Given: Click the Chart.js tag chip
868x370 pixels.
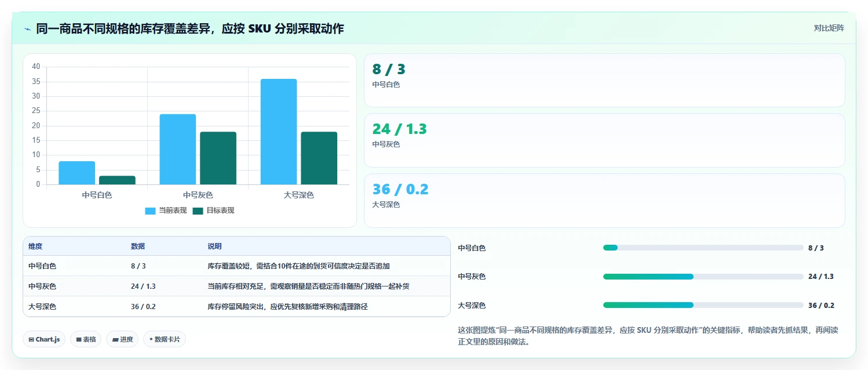Looking at the screenshot, I should (x=44, y=339).
